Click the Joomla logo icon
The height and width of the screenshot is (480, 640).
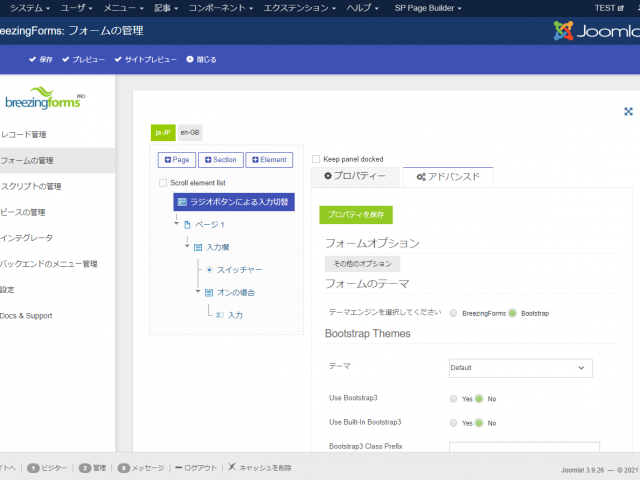[x=563, y=31]
